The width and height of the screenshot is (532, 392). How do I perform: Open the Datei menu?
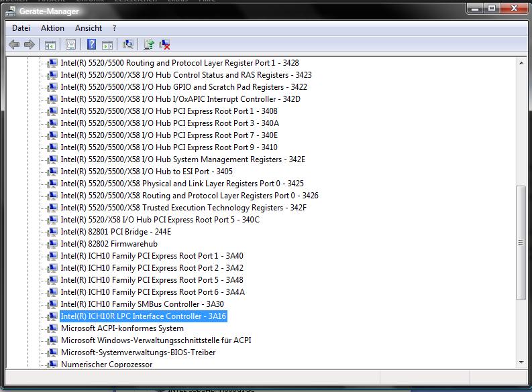click(x=21, y=28)
